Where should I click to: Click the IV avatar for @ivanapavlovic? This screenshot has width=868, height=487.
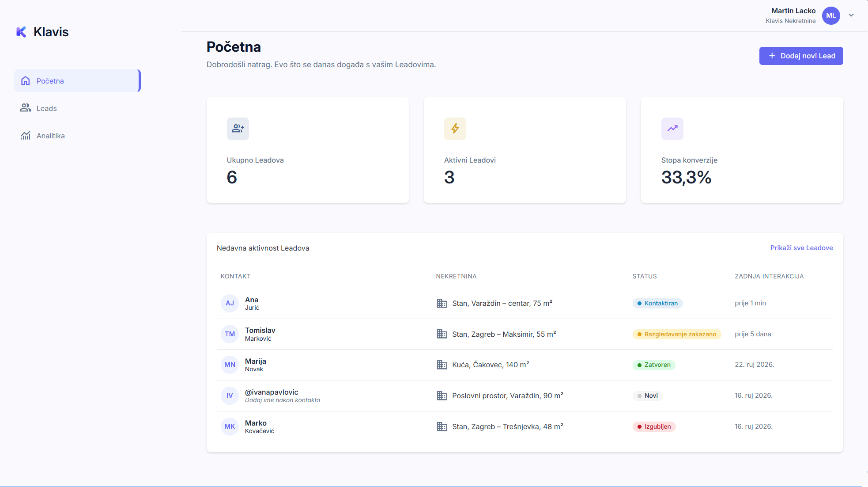point(230,396)
